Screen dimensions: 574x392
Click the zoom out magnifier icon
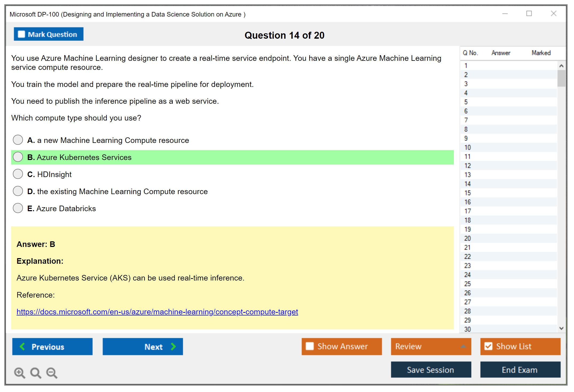[x=52, y=373]
